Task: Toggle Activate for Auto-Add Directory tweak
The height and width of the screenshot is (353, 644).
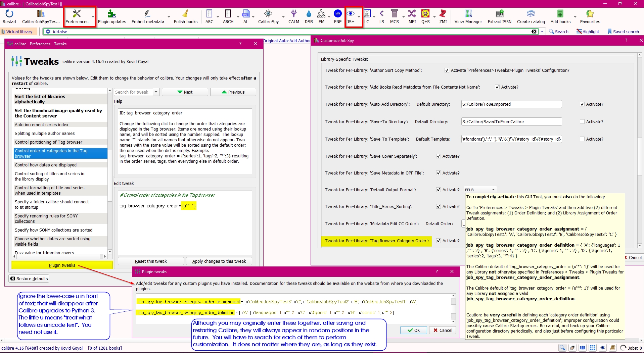Action: [x=582, y=104]
